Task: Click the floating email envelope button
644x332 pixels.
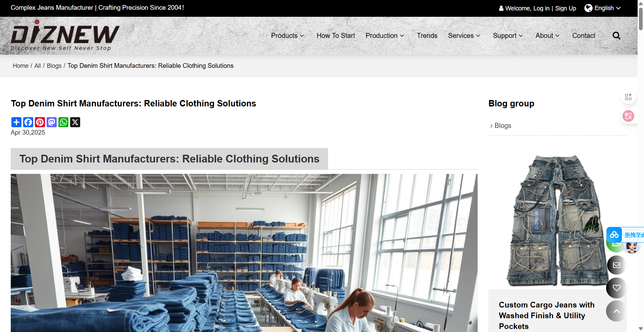Action: pos(616,265)
